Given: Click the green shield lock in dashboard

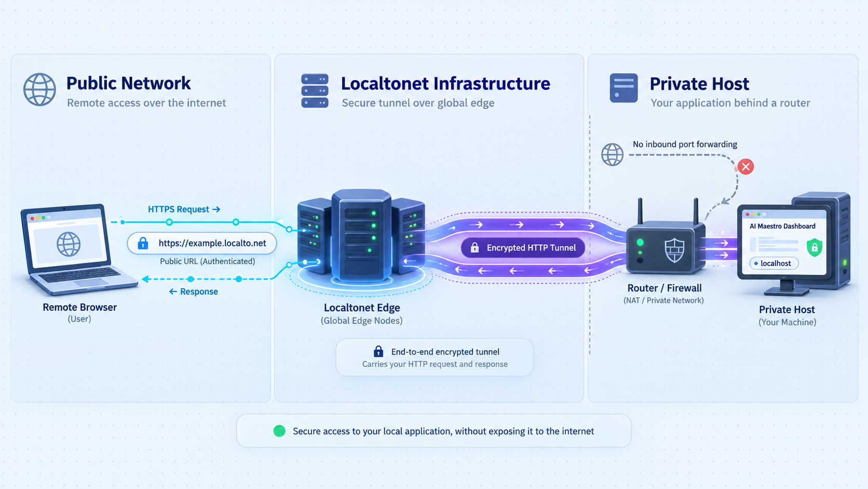Looking at the screenshot, I should click(x=815, y=247).
